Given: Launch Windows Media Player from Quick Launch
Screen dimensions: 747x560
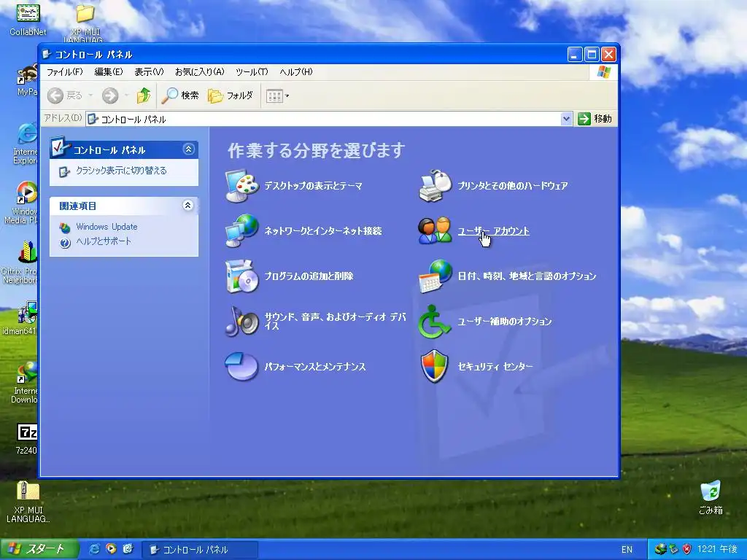Looking at the screenshot, I should pyautogui.click(x=111, y=549).
